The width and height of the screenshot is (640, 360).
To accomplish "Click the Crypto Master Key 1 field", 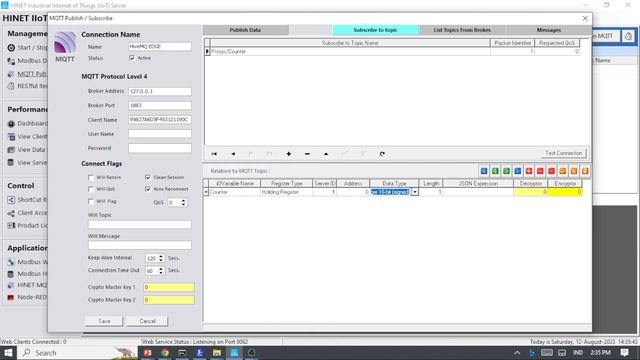I will 169,287.
